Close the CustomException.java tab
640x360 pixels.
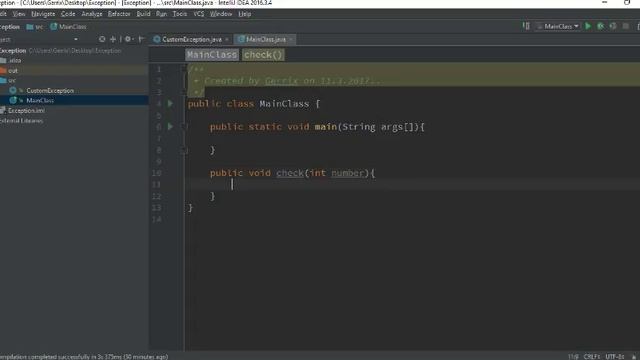pyautogui.click(x=227, y=40)
